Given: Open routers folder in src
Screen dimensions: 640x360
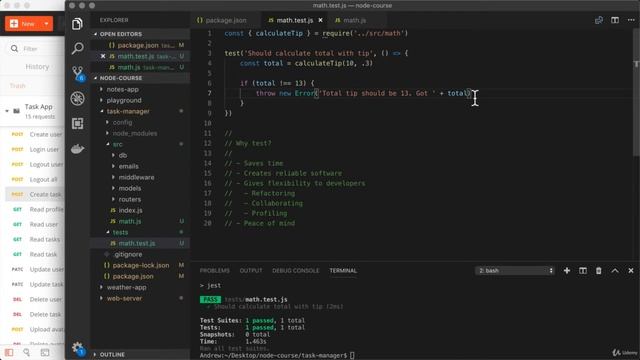Looking at the screenshot, I should click(129, 199).
